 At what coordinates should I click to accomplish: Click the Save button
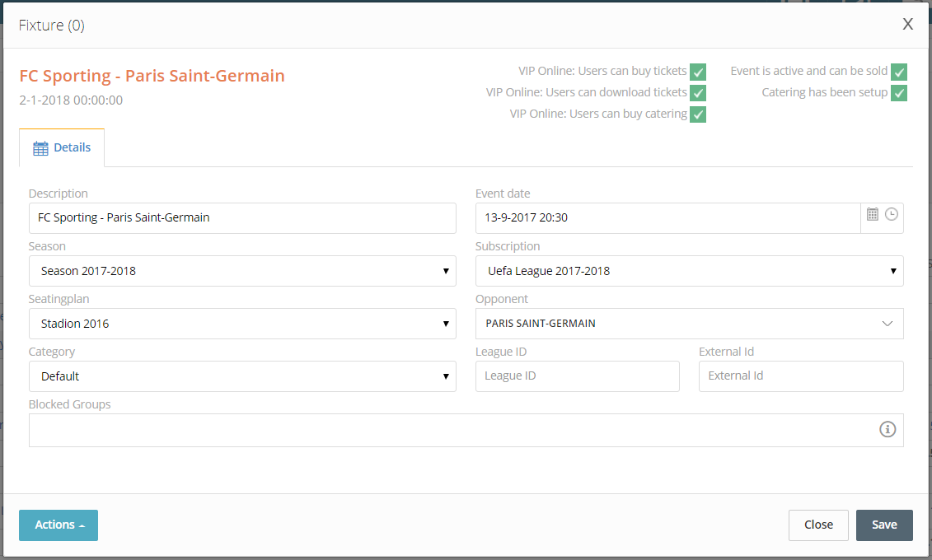(884, 525)
